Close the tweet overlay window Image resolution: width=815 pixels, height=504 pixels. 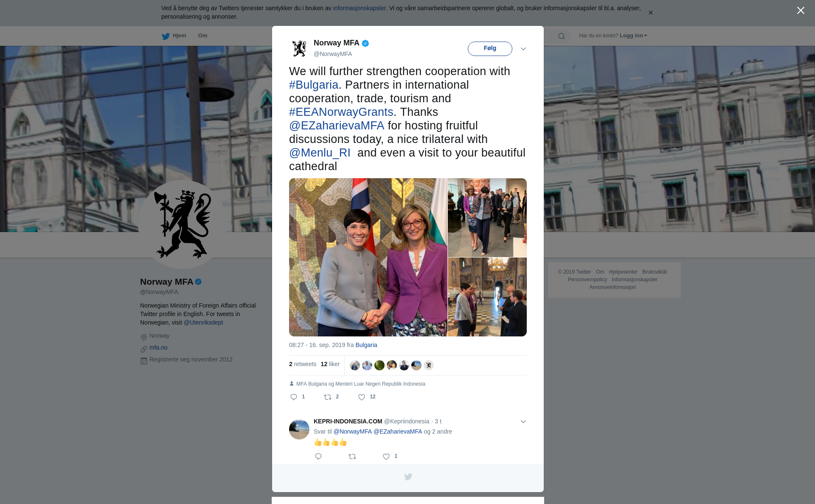point(800,11)
